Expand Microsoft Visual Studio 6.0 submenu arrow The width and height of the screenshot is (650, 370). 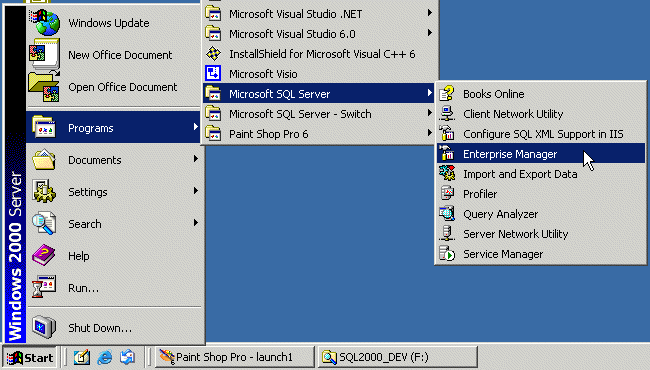(x=430, y=33)
